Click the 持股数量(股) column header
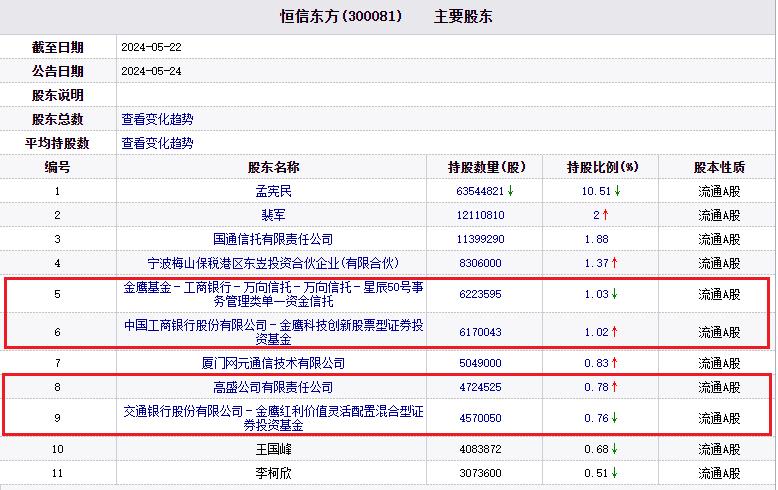Viewport: 778px width, 490px height. pos(486,167)
